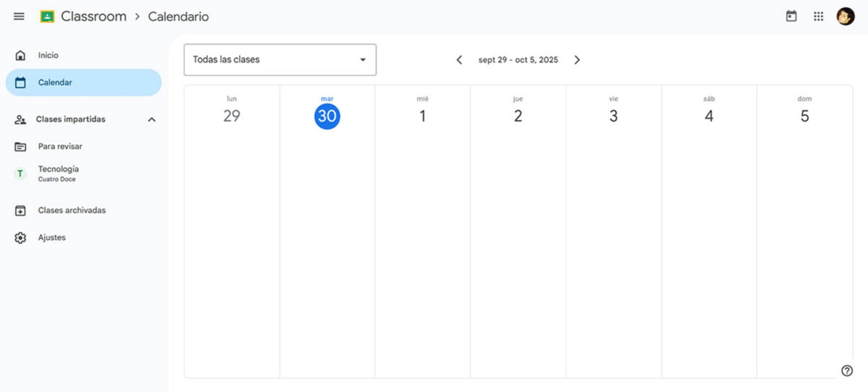The height and width of the screenshot is (392, 868).
Task: Select Calendar in the sidebar
Action: 55,83
